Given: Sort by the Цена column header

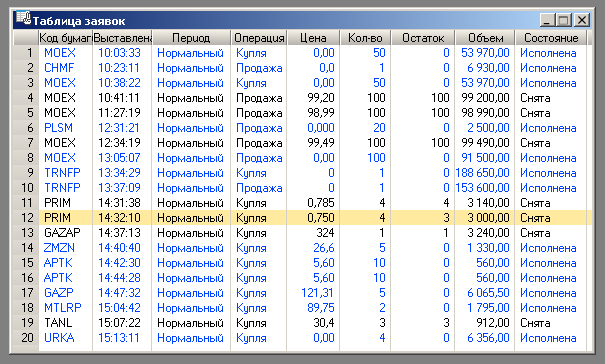Looking at the screenshot, I should point(313,38).
